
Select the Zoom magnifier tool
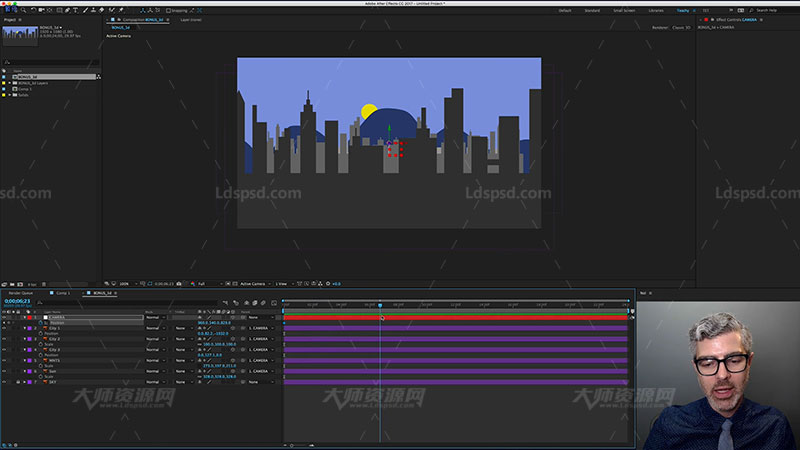(x=25, y=10)
